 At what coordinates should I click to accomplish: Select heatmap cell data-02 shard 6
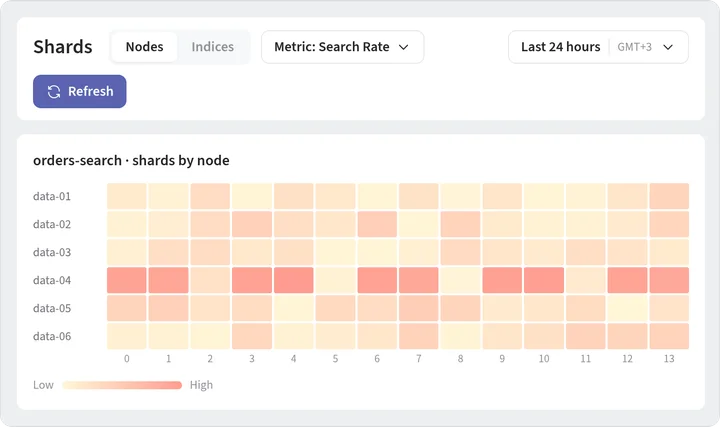click(x=377, y=224)
